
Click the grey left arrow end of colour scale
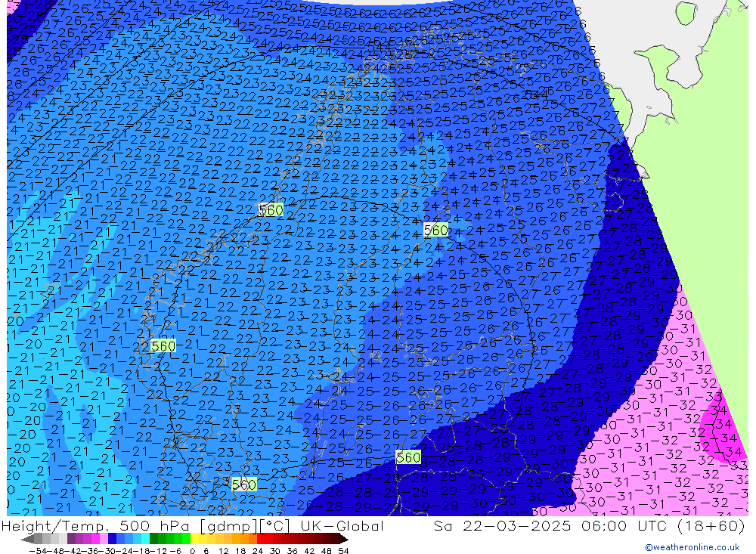pyautogui.click(x=27, y=539)
